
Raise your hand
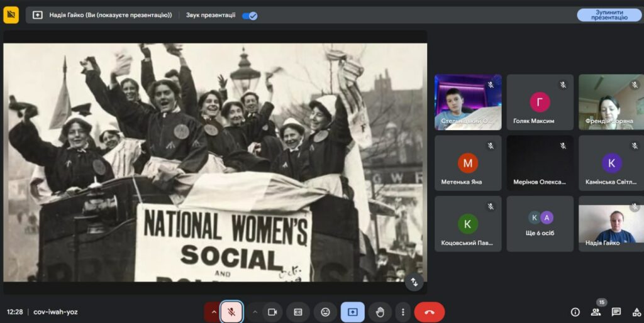(x=380, y=312)
